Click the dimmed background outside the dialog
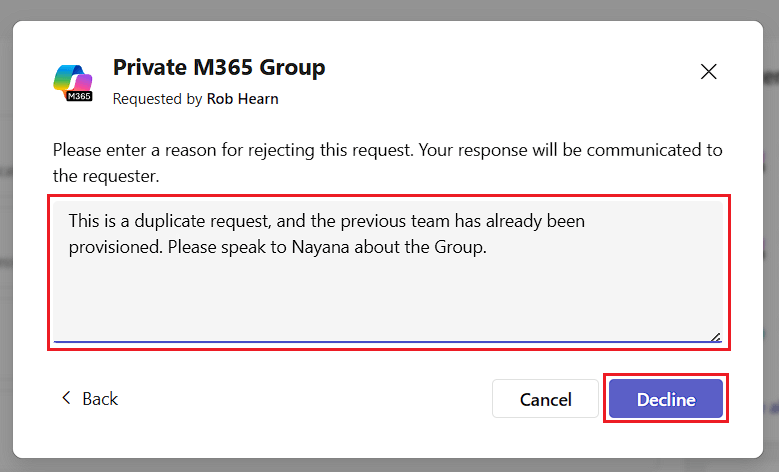Image resolution: width=779 pixels, height=472 pixels. pyautogui.click(x=390, y=9)
